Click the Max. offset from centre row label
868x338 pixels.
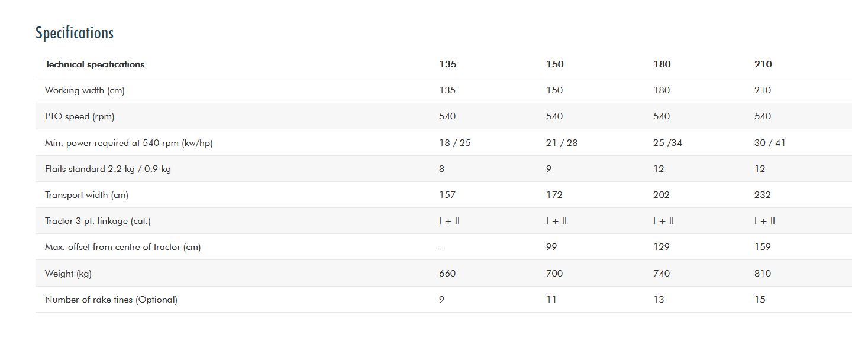click(122, 247)
